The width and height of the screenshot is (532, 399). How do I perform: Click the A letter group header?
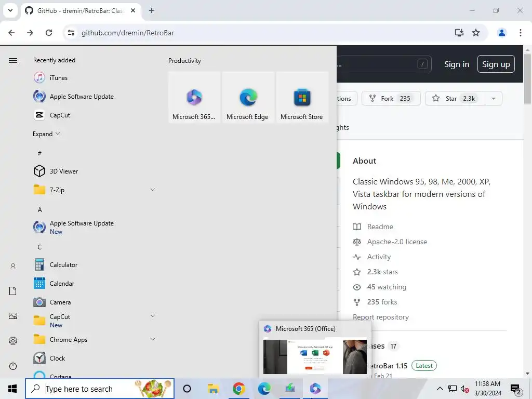click(x=39, y=209)
